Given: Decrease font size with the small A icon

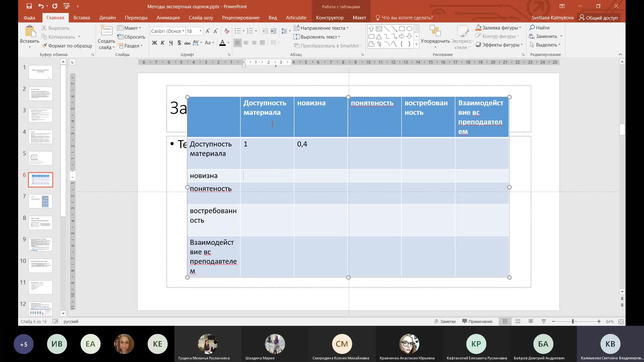Looking at the screenshot, I should tap(216, 31).
